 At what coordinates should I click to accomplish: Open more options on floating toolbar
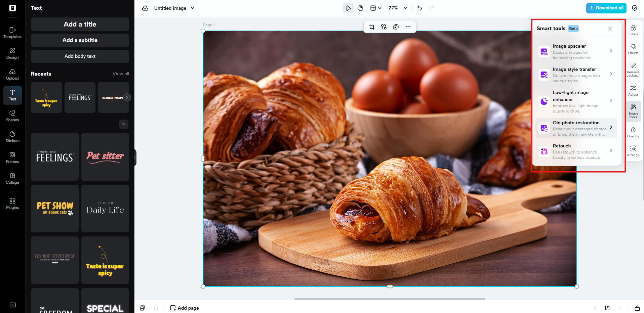[408, 27]
